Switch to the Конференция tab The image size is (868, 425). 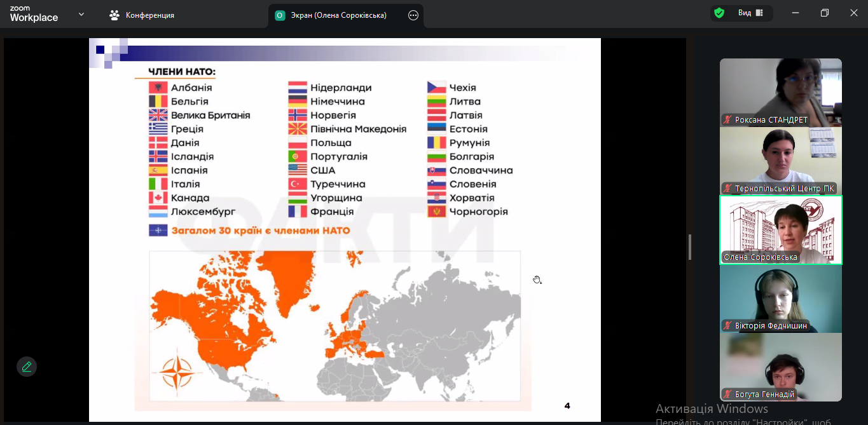coord(149,15)
